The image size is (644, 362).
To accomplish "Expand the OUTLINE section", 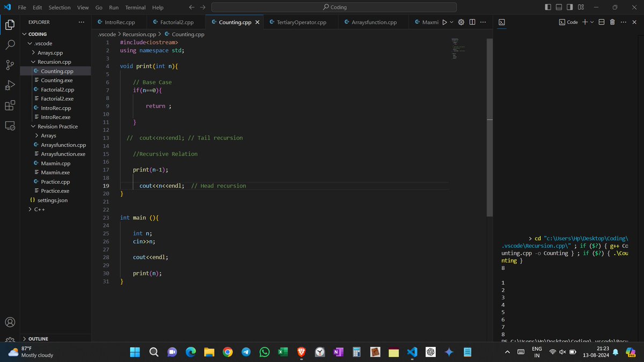I will [x=38, y=339].
